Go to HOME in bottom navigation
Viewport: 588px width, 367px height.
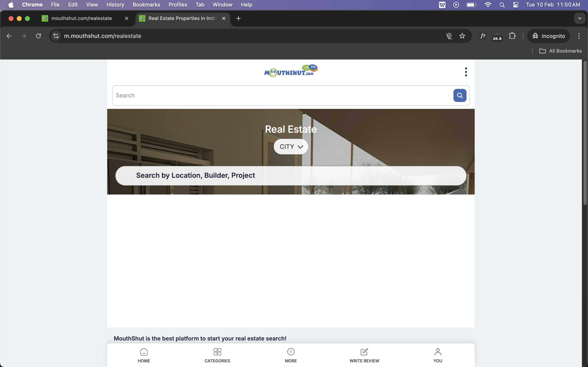[x=144, y=355]
